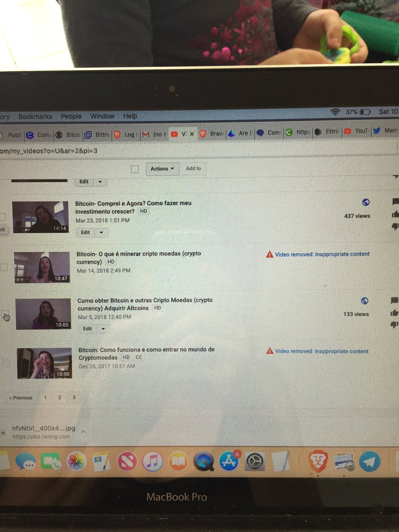
Task: Open the Photos app in the dock
Action: (x=76, y=462)
